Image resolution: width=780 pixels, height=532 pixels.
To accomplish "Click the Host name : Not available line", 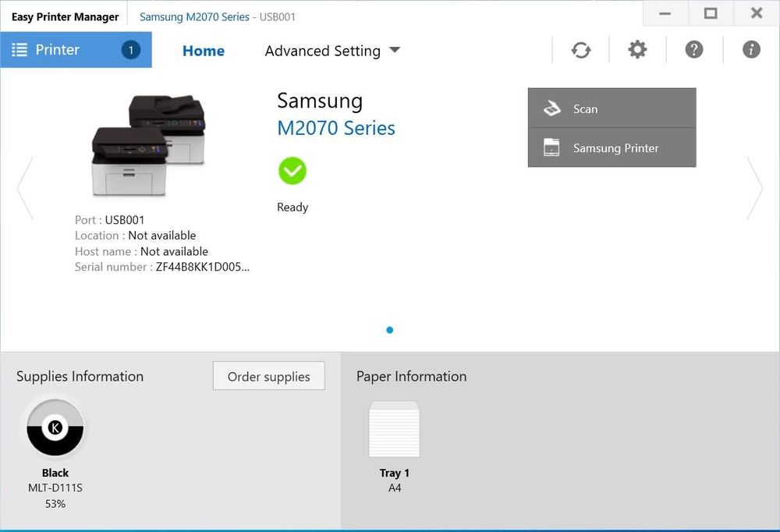I will 141,251.
